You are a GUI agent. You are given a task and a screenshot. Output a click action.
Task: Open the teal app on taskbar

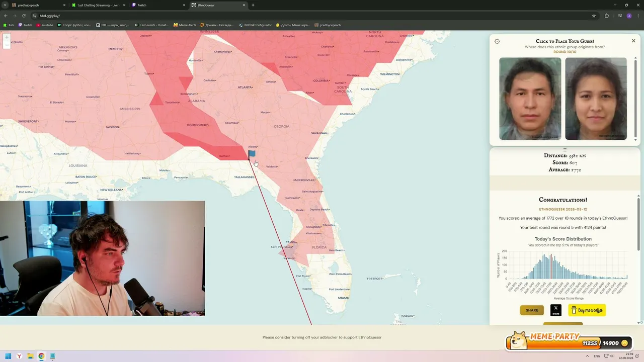click(52, 356)
